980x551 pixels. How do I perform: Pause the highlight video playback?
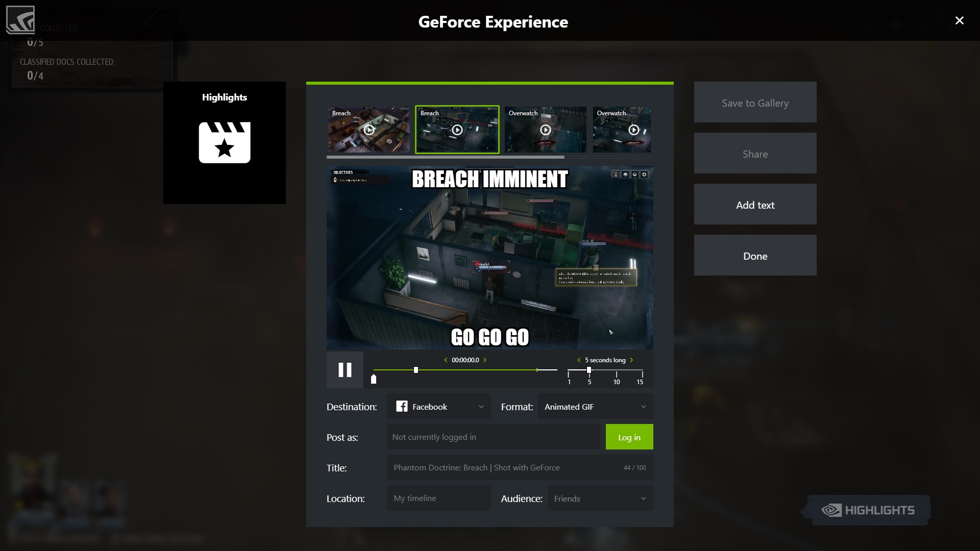click(345, 370)
